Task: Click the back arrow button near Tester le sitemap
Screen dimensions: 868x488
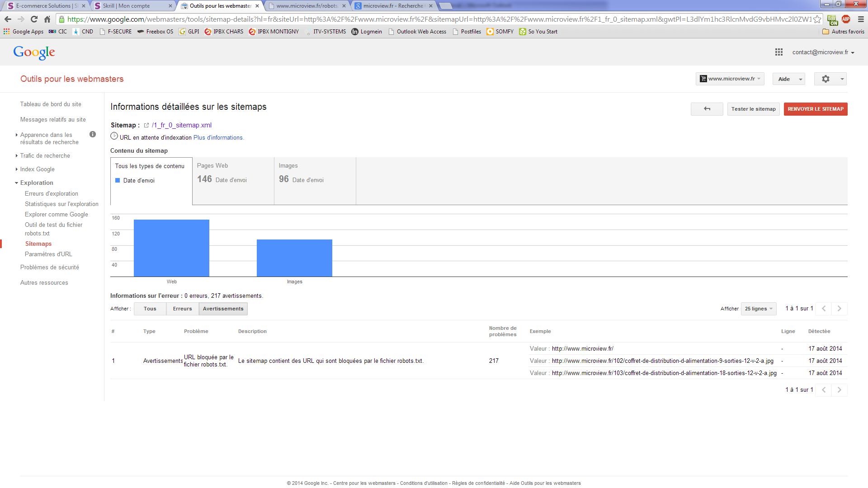Action: pos(707,109)
